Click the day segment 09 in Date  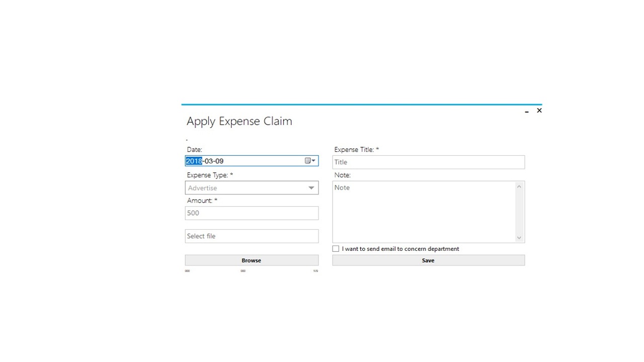coord(219,161)
